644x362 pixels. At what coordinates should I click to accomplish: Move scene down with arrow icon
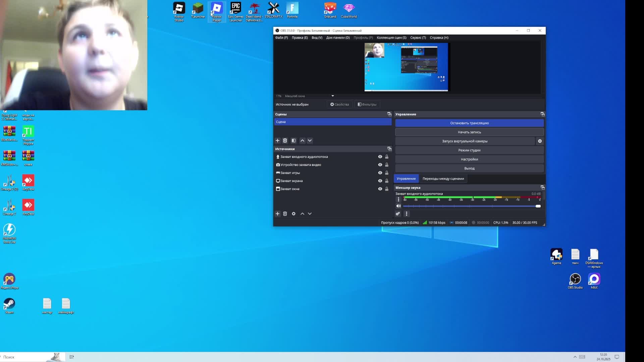coord(310,141)
